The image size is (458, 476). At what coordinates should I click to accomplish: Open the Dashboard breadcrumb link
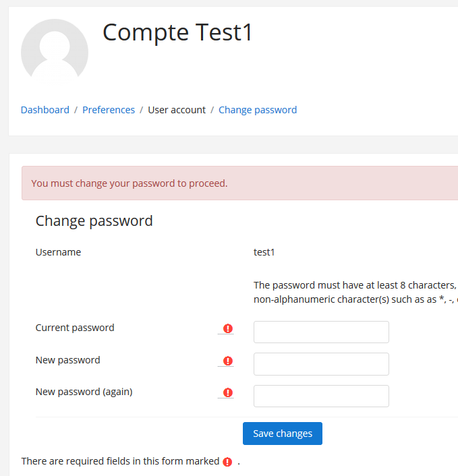(x=45, y=110)
